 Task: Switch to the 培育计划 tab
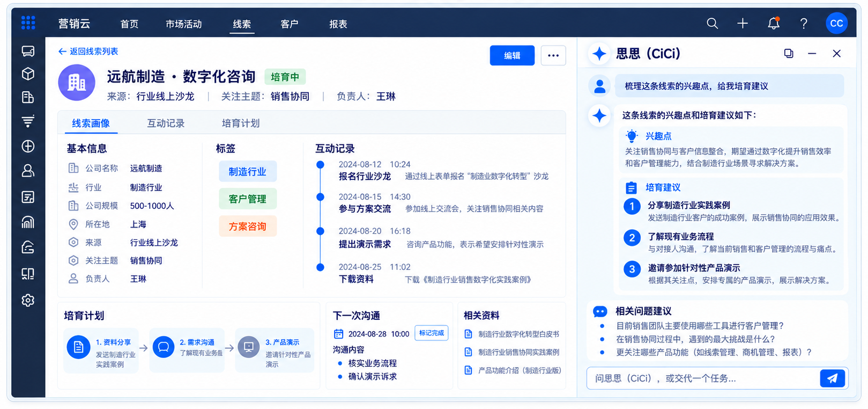(241, 123)
